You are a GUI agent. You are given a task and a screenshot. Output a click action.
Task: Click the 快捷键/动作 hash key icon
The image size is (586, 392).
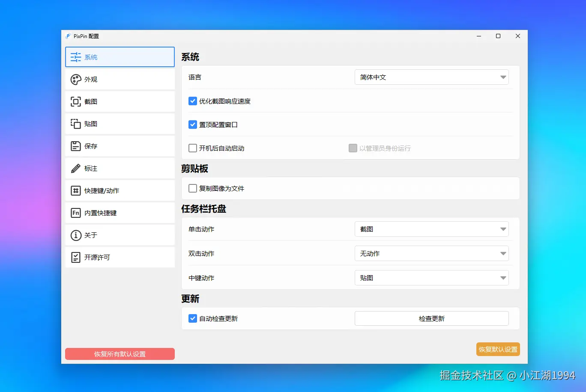pyautogui.click(x=76, y=190)
